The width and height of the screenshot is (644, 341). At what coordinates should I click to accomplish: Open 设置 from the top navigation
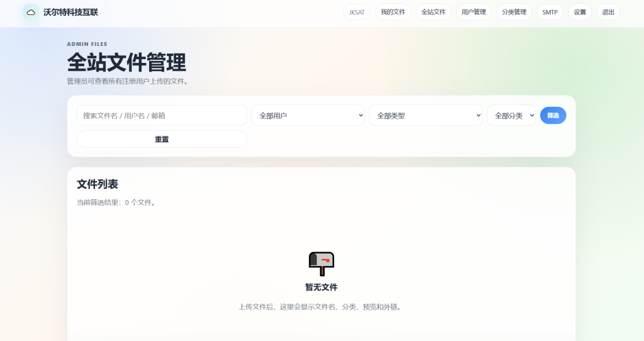click(580, 13)
